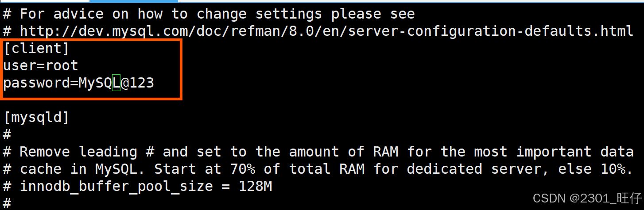Open the dev.mysql.com documentation URL

pyautogui.click(x=326, y=31)
